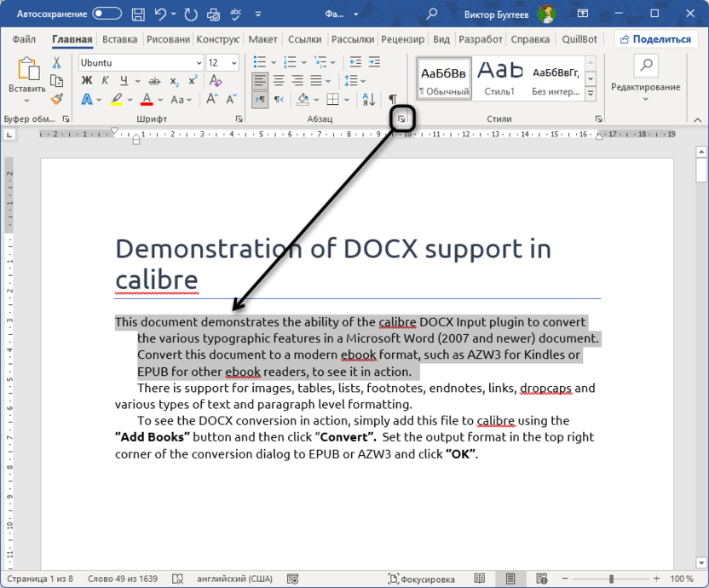Open the Paragraph (Абзац) dialog launcher

401,119
